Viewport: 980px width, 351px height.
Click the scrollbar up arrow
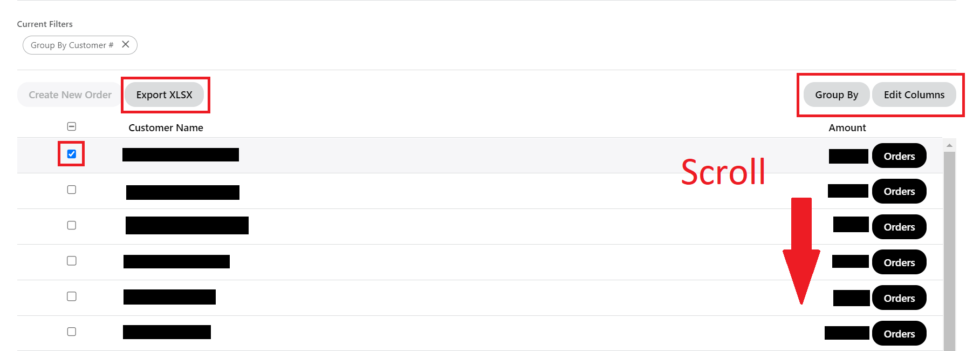point(949,145)
